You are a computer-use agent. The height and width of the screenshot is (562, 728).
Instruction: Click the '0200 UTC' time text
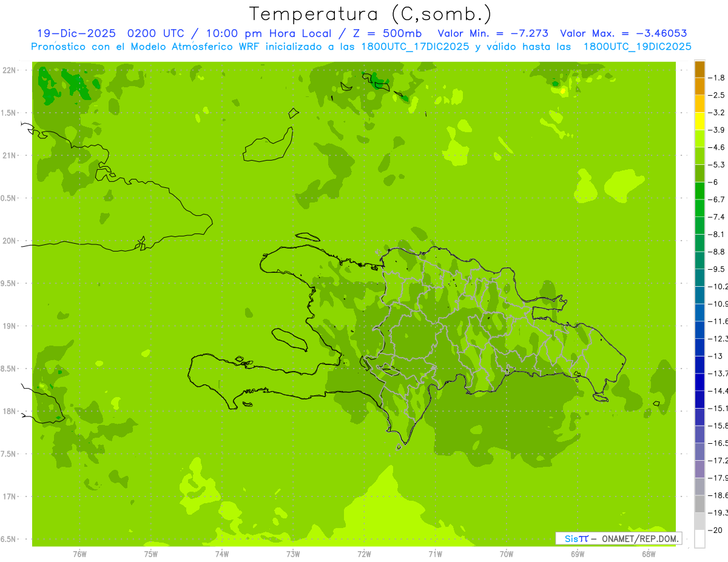tap(156, 33)
